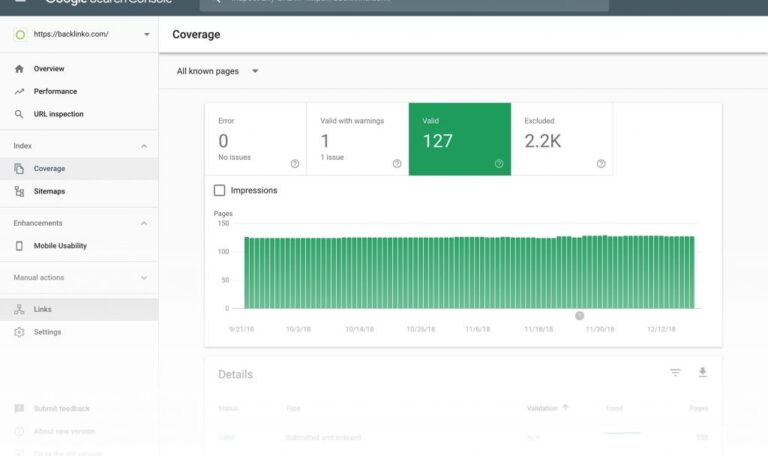Open help icon on Error card
This screenshot has width=768, height=456.
coord(294,164)
